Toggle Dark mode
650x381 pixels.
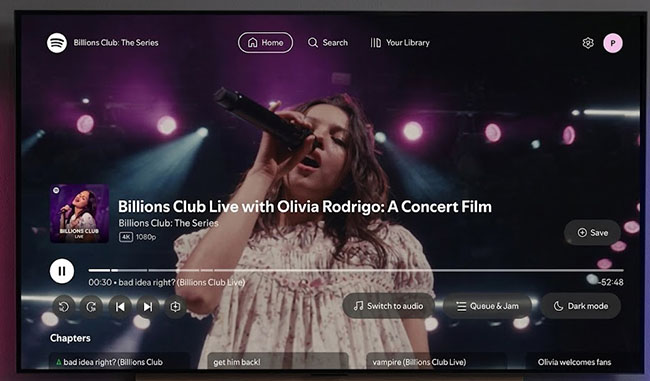point(581,306)
